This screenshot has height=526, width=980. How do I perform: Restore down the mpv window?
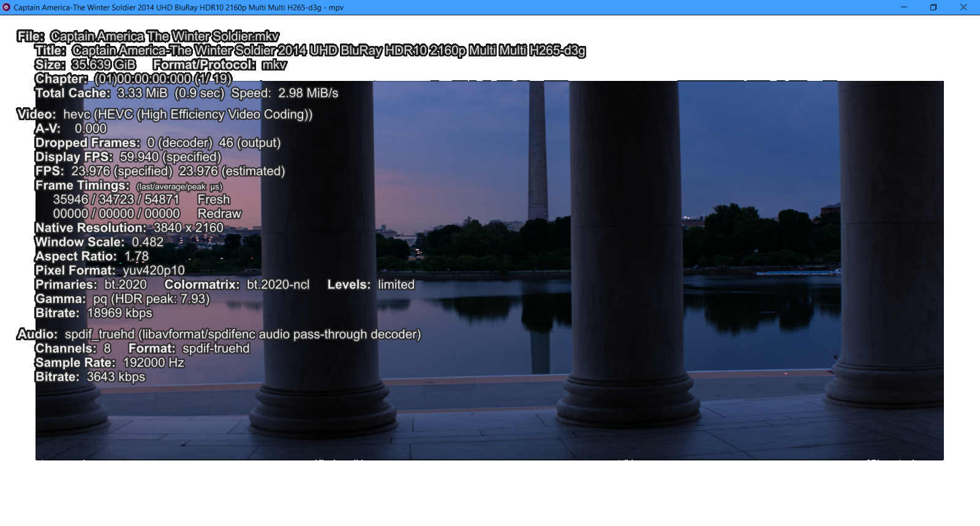coord(933,7)
